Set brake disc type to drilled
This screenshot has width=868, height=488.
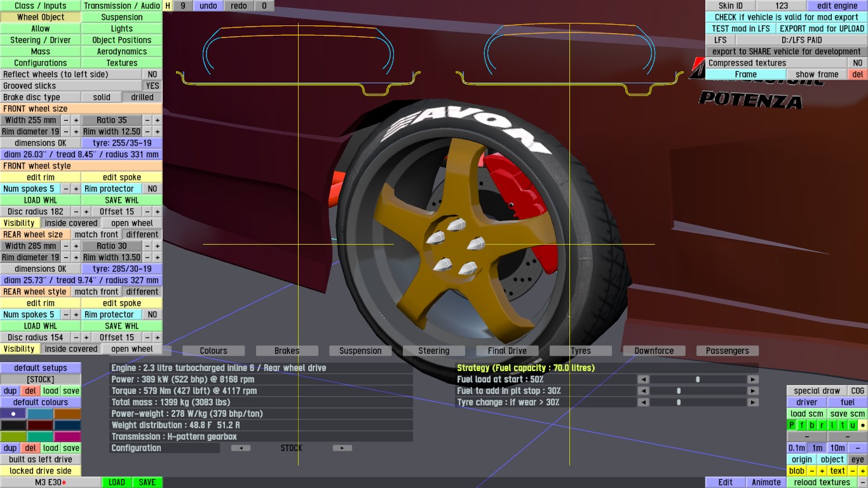click(x=142, y=97)
